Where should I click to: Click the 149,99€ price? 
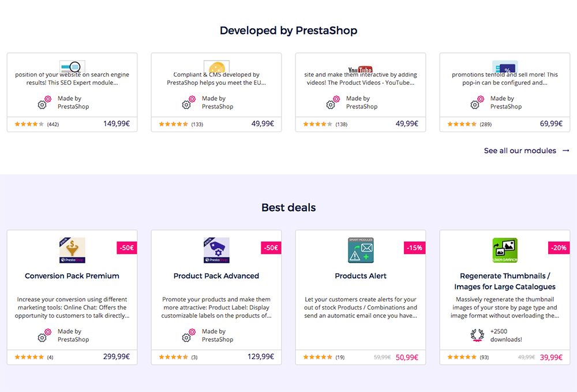[117, 123]
